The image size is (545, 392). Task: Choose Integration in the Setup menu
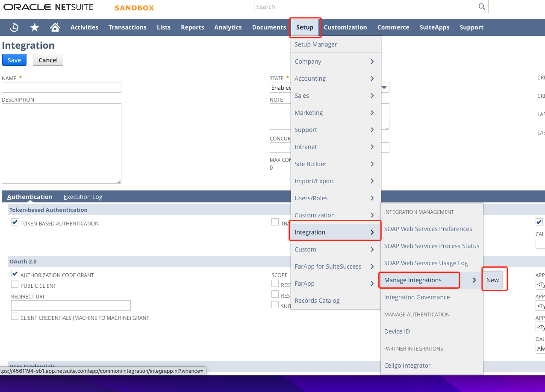click(336, 232)
